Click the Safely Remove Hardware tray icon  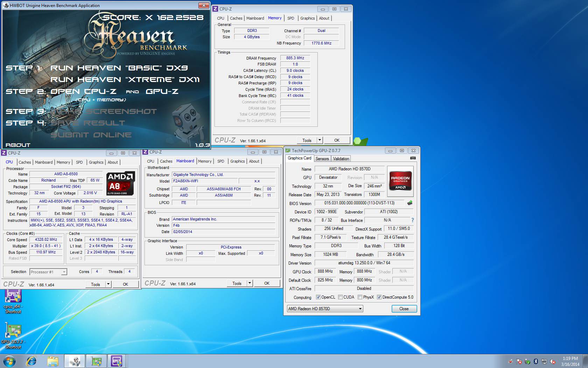pyautogui.click(x=527, y=361)
